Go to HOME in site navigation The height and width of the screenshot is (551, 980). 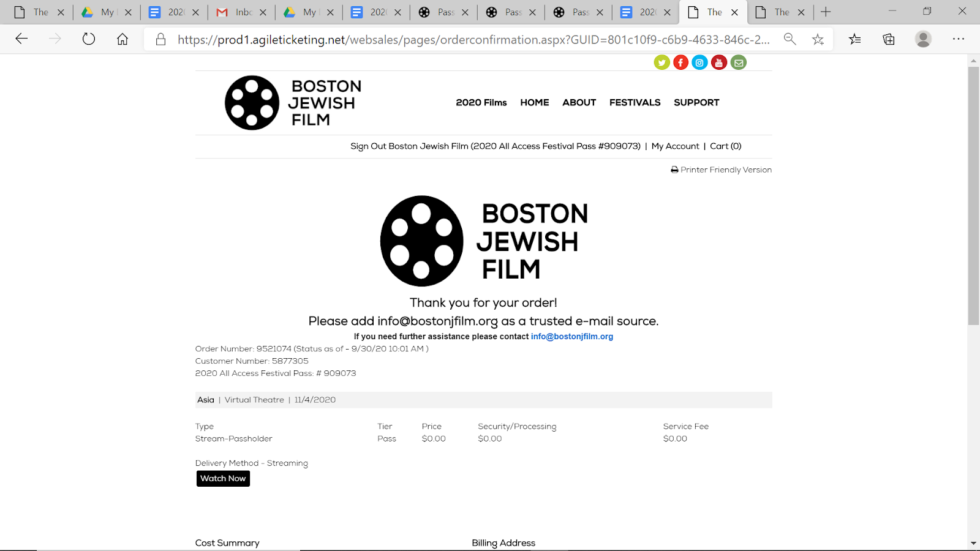[x=535, y=102]
